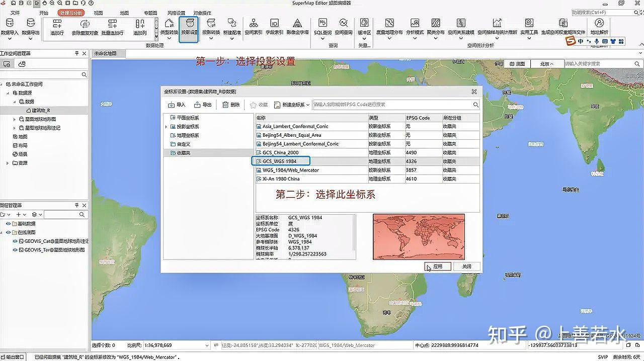
Task: Toggle visibility of 基础数据 layer group
Action: pyautogui.click(x=8, y=224)
